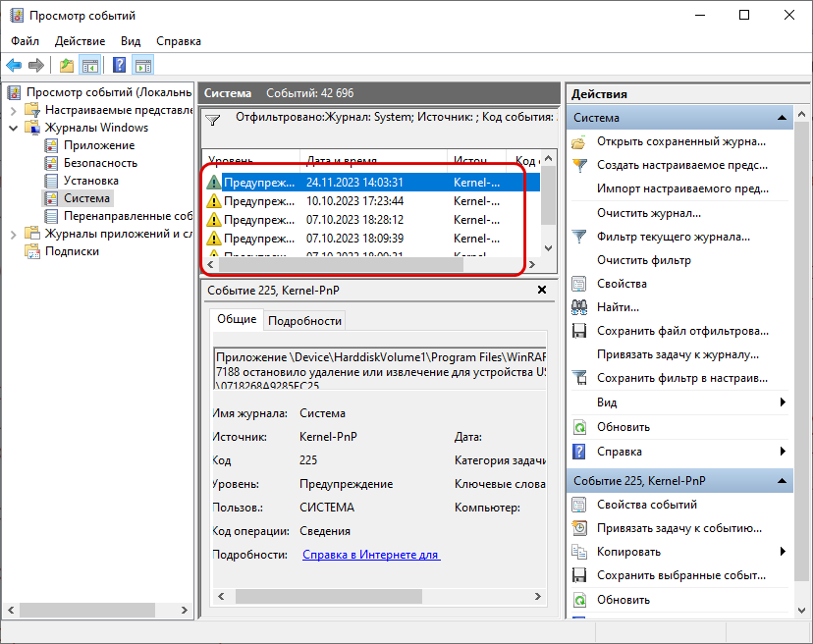Viewport: 813px width, 644px height.
Task: Click the blue Help toolbar icon
Action: click(x=119, y=66)
